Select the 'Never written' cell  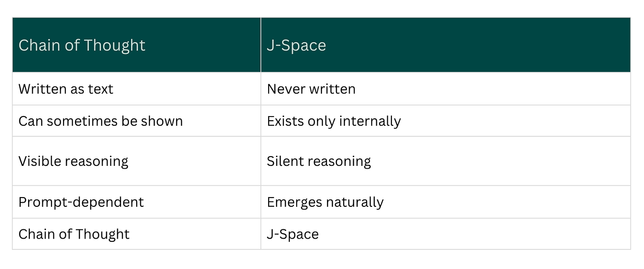(x=445, y=88)
